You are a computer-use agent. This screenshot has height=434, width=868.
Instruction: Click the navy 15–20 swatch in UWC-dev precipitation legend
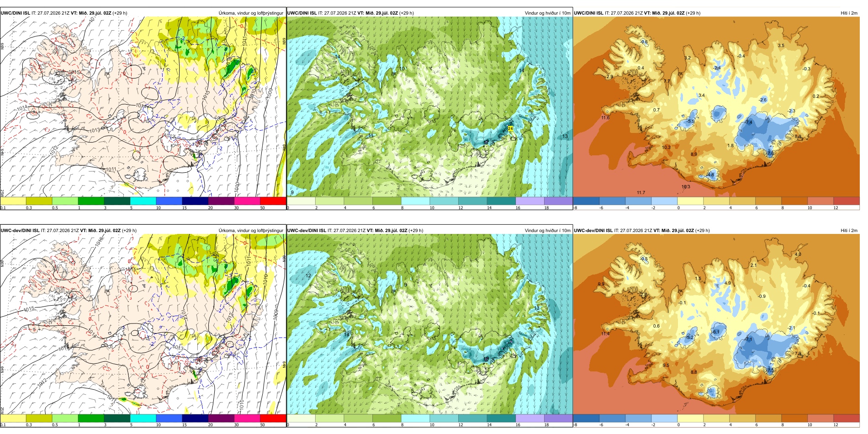[x=195, y=418]
